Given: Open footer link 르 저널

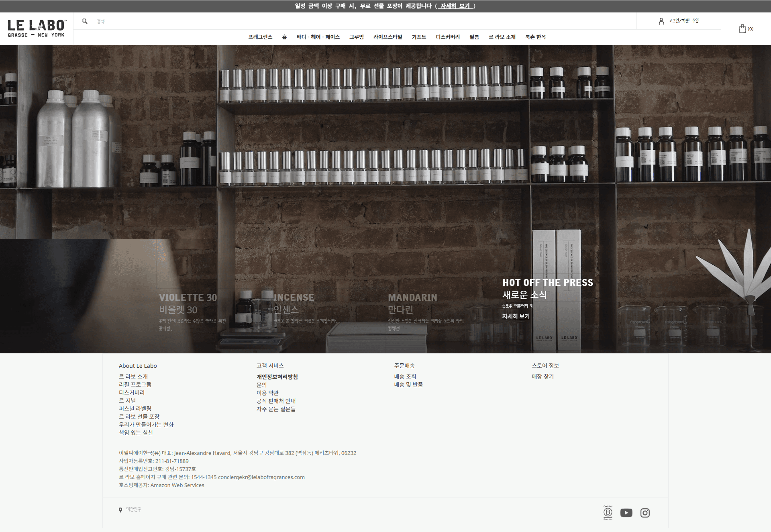Looking at the screenshot, I should point(127,400).
